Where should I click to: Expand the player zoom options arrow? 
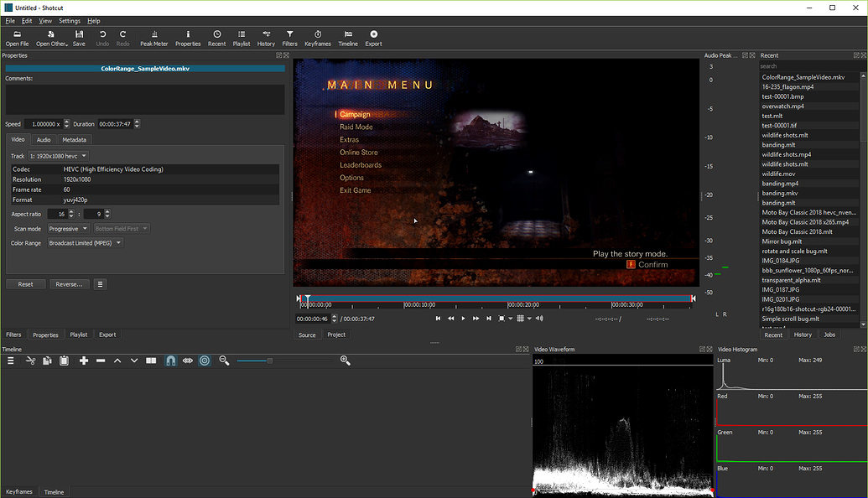[511, 319]
